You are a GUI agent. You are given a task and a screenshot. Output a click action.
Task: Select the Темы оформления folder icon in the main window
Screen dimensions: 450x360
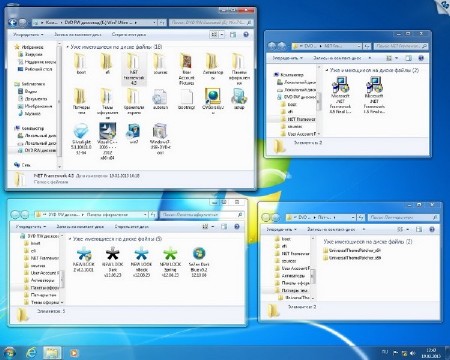click(x=107, y=104)
